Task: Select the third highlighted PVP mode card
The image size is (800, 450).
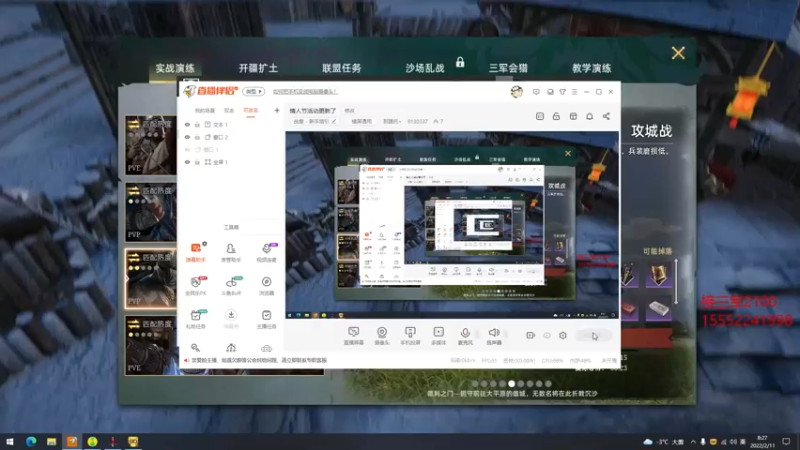Action: pyautogui.click(x=151, y=279)
